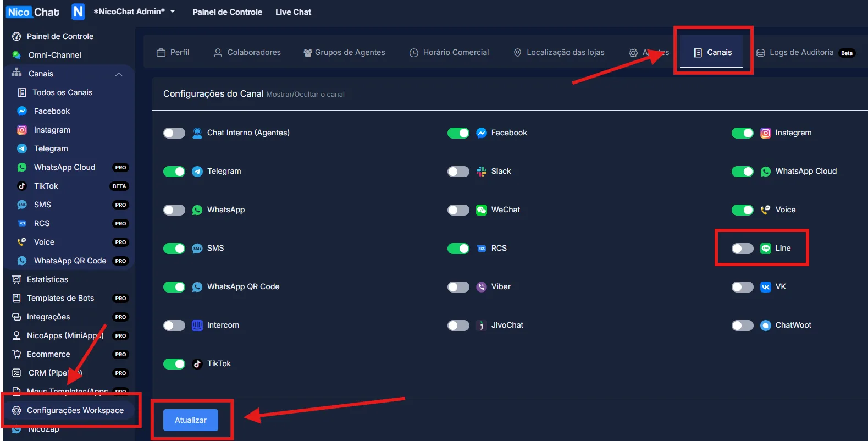Click the BETA badge next to TikTok
Image resolution: width=868 pixels, height=441 pixels.
pyautogui.click(x=119, y=186)
